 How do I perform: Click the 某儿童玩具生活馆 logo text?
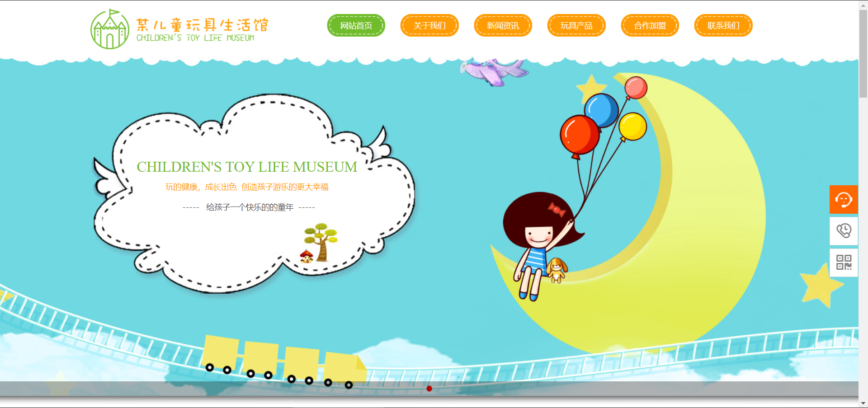coord(202,25)
